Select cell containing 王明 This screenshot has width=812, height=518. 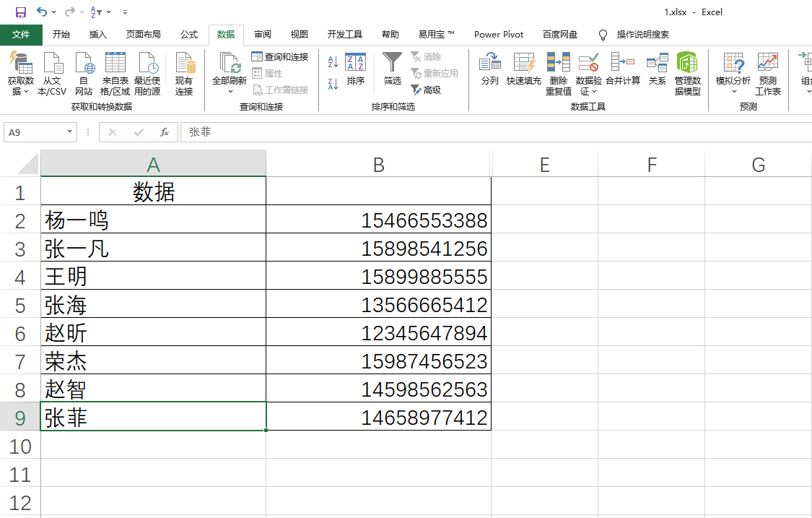(x=153, y=277)
